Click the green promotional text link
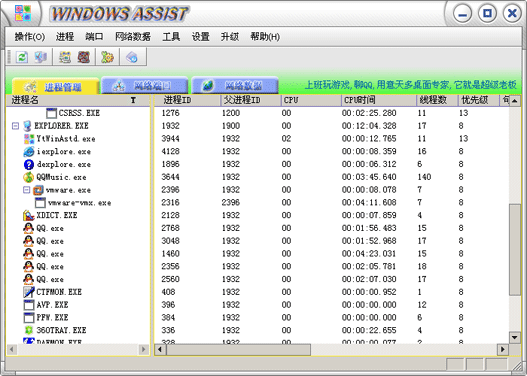This screenshot has height=376, width=527. point(410,85)
